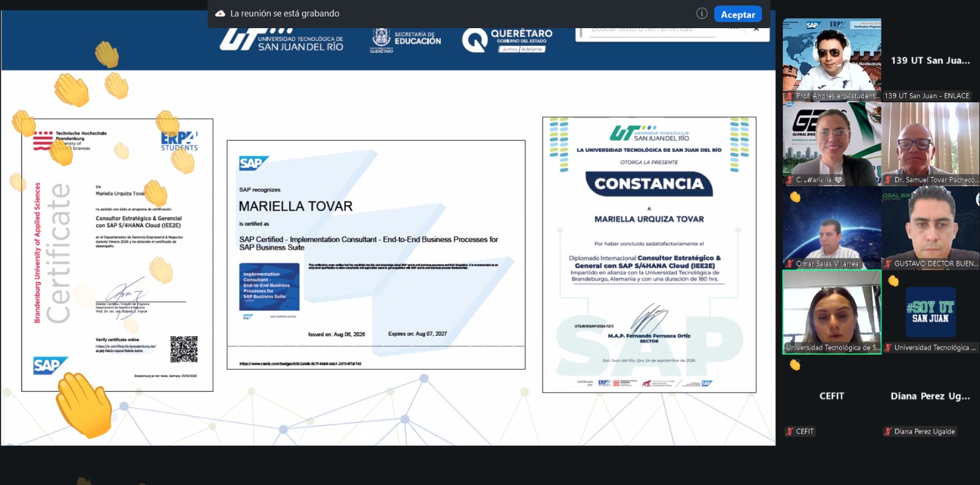Screen dimensions: 980x485
Task: Click 'Issued on: Aug 08, 2026' text
Action: tap(336, 334)
